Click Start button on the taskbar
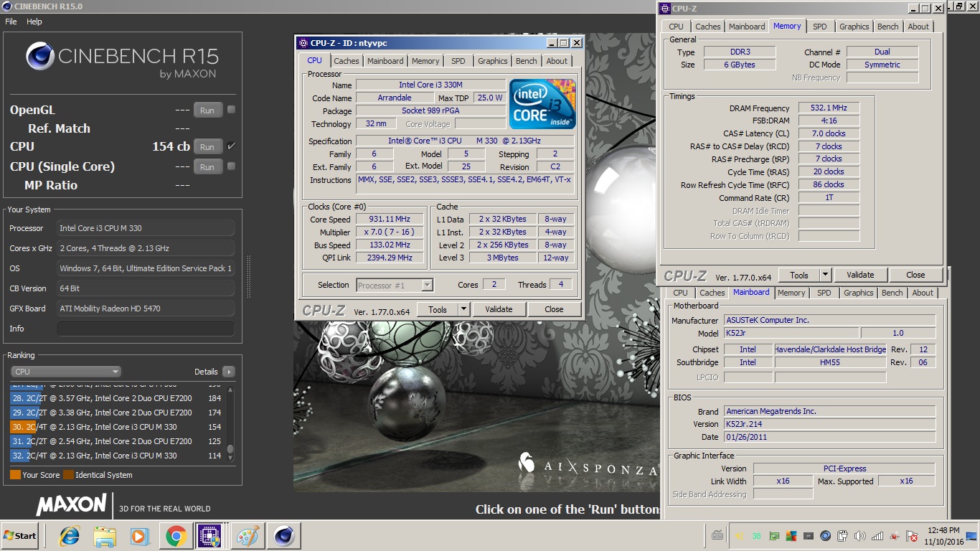The width and height of the screenshot is (980, 551). click(x=19, y=536)
